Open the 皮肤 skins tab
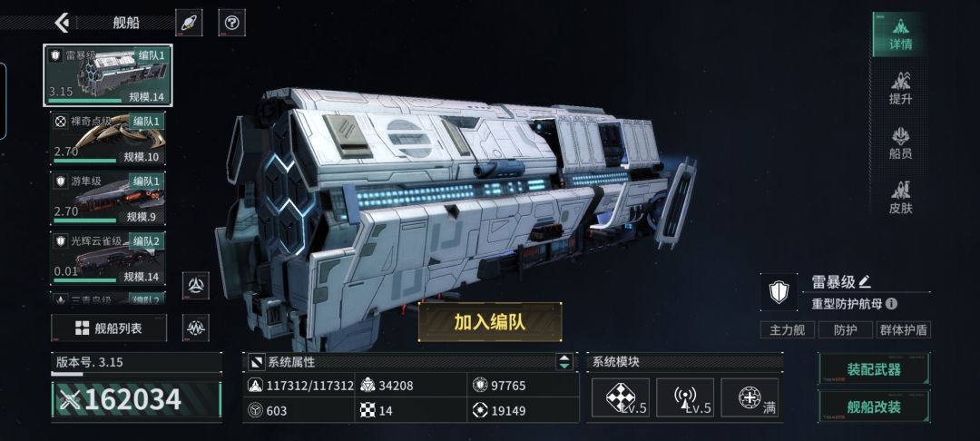The width and height of the screenshot is (980, 441). [x=901, y=198]
